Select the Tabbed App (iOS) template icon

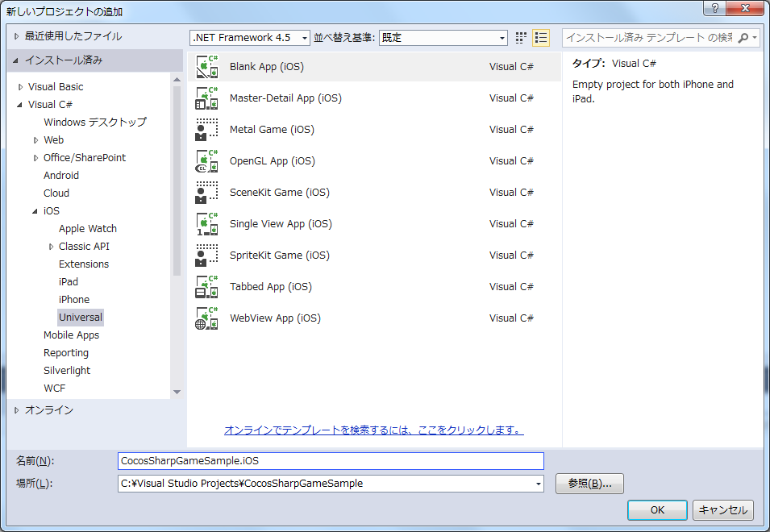pyautogui.click(x=206, y=287)
